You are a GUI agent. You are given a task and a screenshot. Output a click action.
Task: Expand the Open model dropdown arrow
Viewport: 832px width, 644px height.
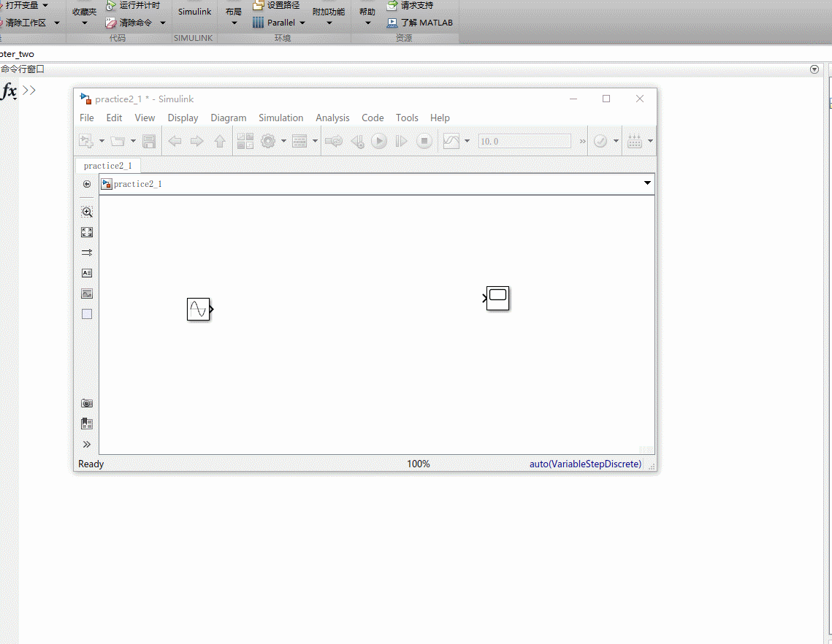pos(133,141)
